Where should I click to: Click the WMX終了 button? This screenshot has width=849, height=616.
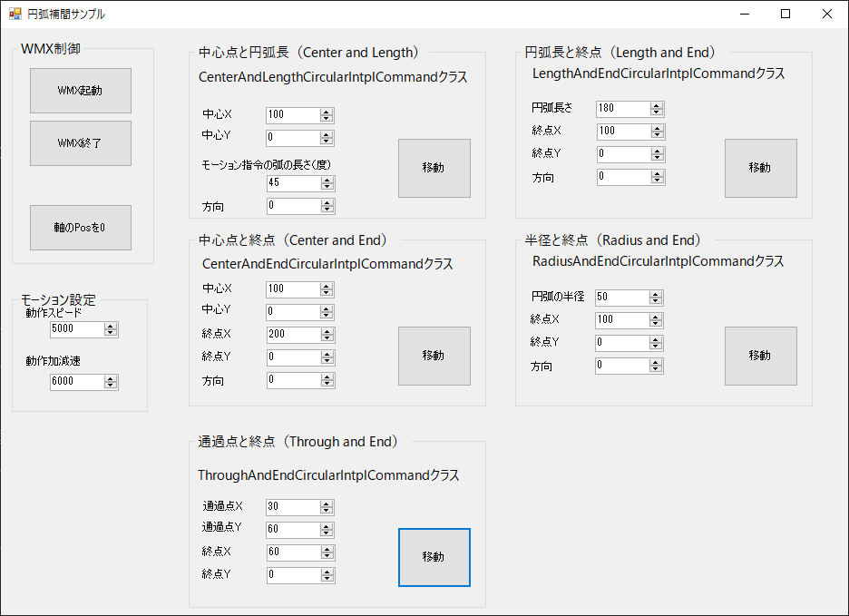coord(81,143)
